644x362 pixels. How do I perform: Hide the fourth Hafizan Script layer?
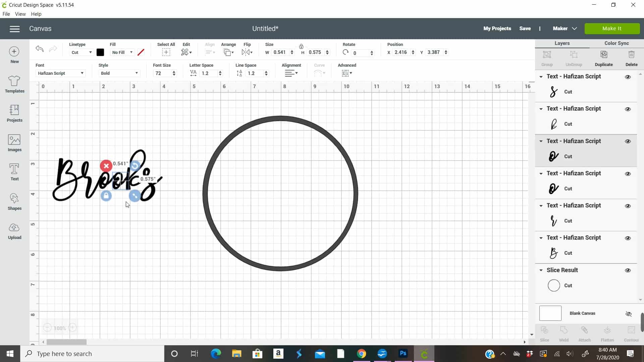pyautogui.click(x=628, y=174)
